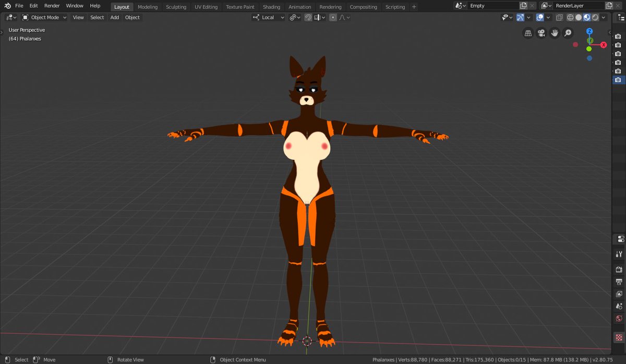Switch to the Animation workspace tab

tap(300, 7)
